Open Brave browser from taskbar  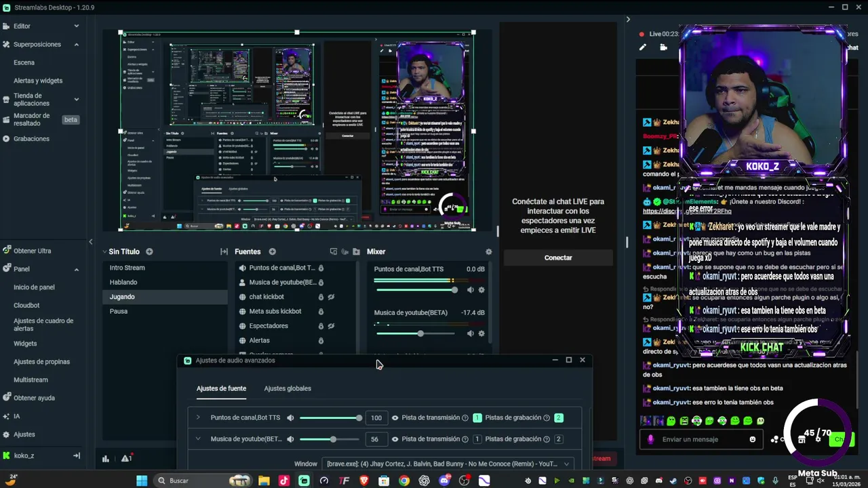point(364,481)
